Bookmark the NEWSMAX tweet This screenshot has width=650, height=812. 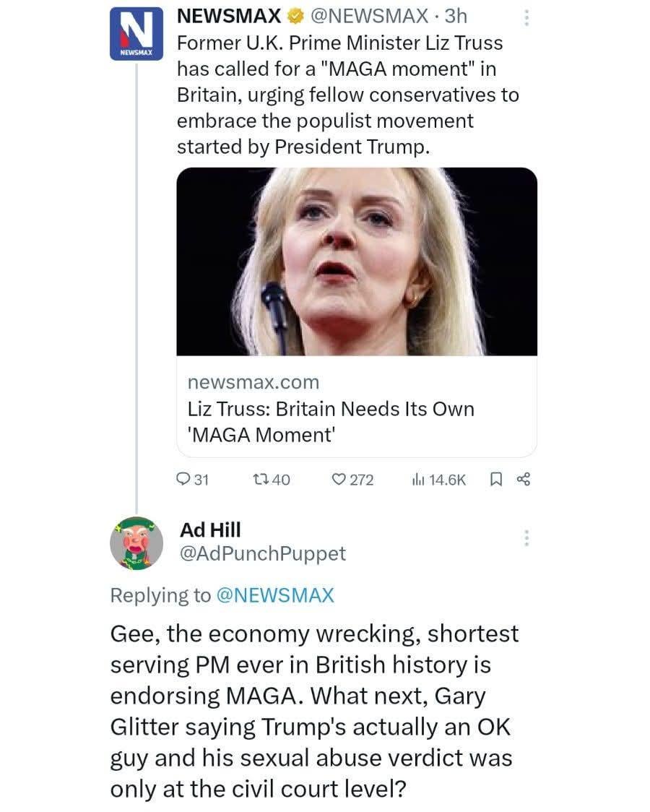pos(495,480)
